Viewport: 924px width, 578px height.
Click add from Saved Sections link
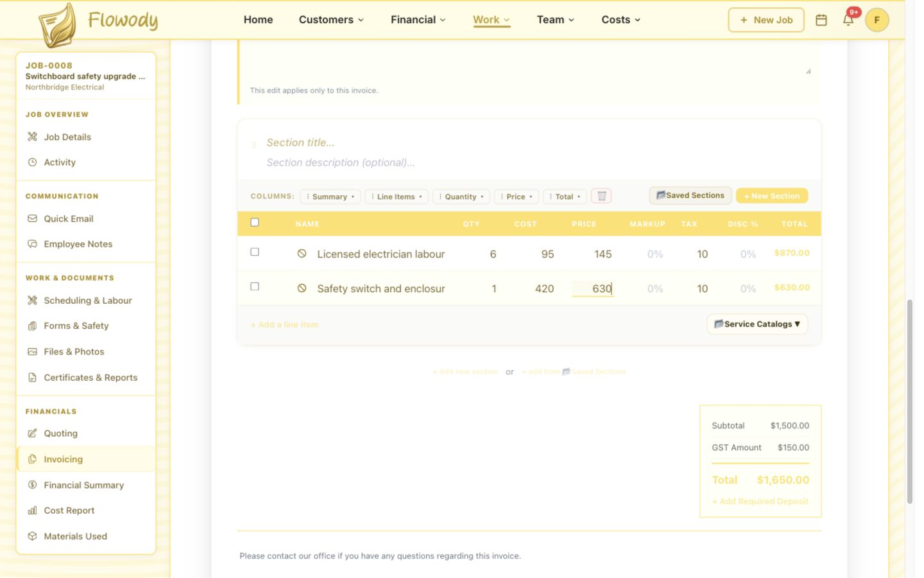coord(574,372)
